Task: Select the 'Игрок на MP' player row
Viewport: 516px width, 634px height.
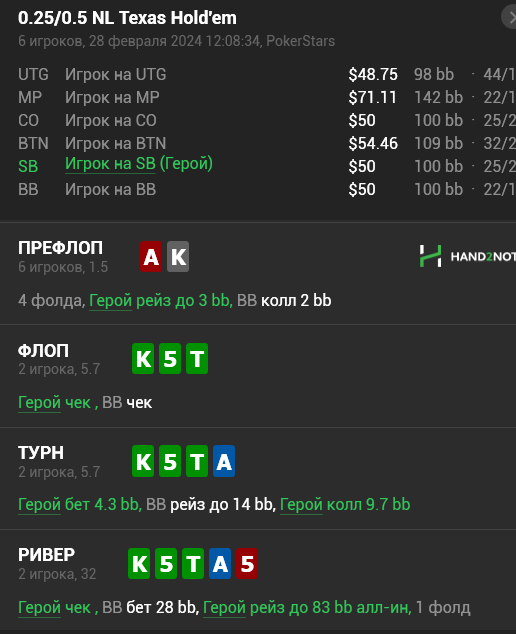Action: [x=258, y=97]
